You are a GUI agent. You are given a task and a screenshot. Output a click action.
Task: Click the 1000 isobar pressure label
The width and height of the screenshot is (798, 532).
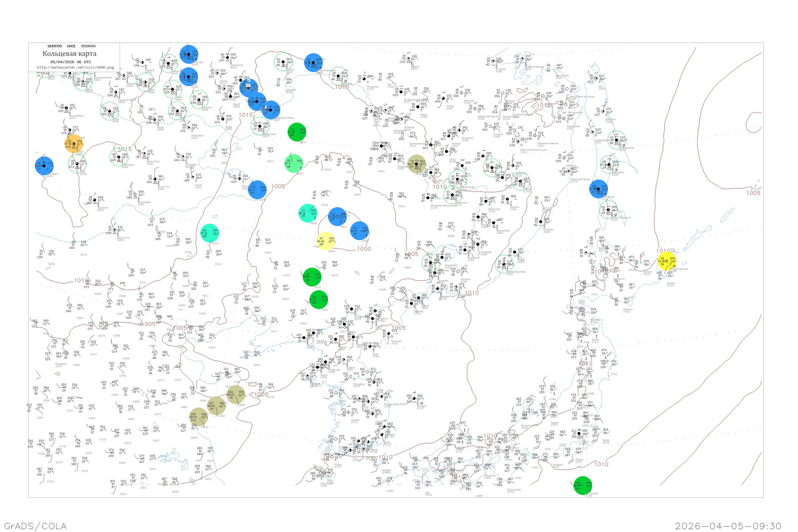[x=364, y=249]
